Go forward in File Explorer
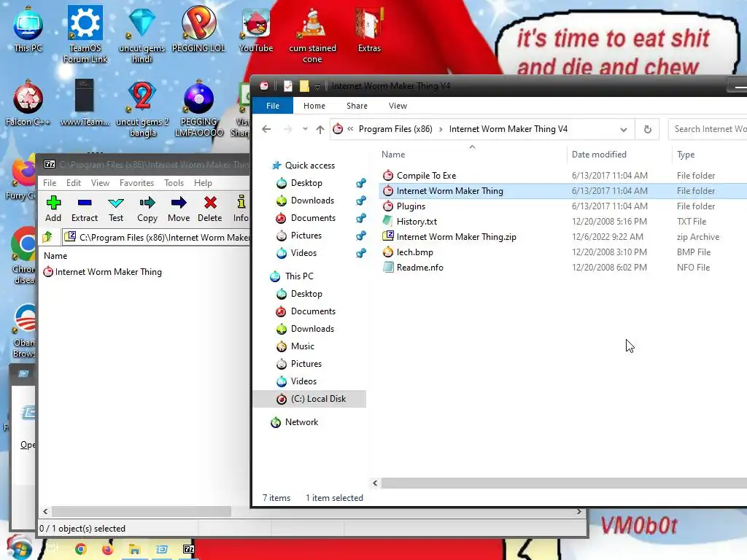The image size is (747, 560). pyautogui.click(x=287, y=129)
